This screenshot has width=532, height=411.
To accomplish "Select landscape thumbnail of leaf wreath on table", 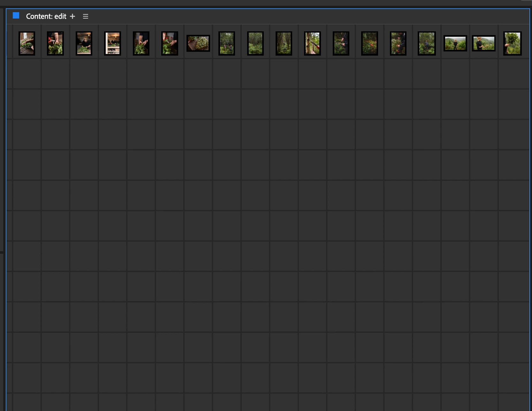I will click(x=198, y=43).
